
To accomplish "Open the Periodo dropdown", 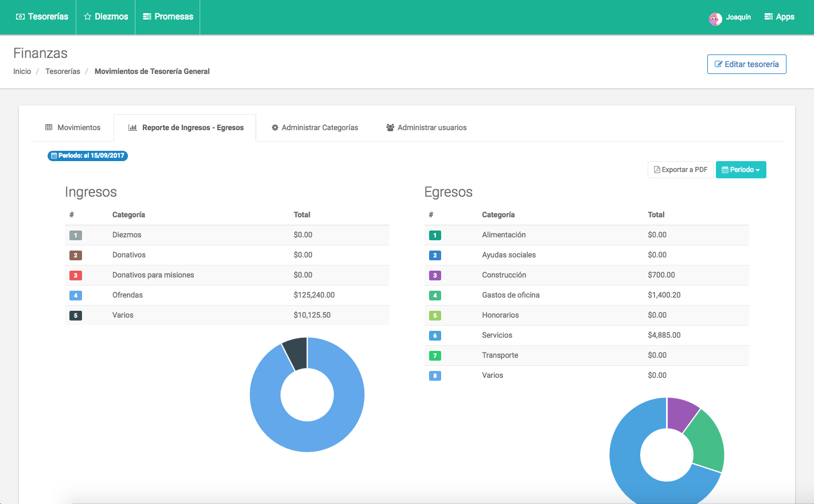I will (741, 169).
